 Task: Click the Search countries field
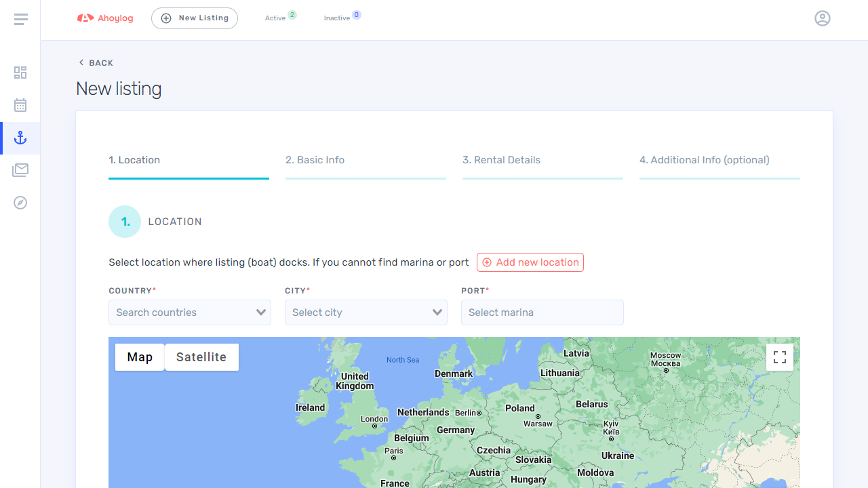click(x=190, y=312)
